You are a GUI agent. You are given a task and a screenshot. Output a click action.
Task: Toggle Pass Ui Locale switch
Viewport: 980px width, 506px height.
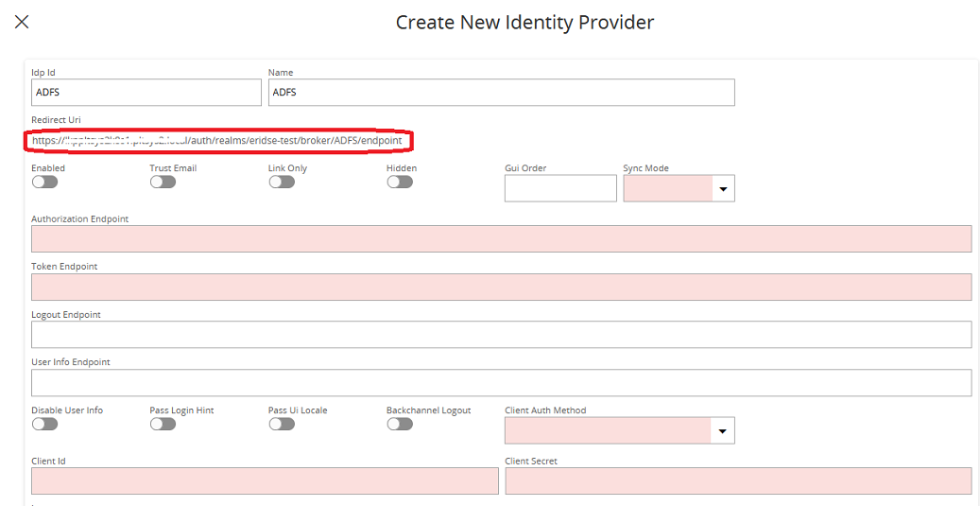[282, 424]
